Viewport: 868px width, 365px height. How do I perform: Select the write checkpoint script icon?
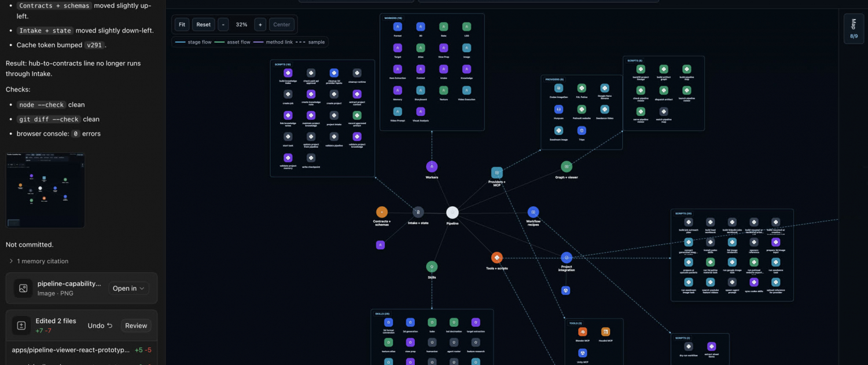pyautogui.click(x=311, y=158)
